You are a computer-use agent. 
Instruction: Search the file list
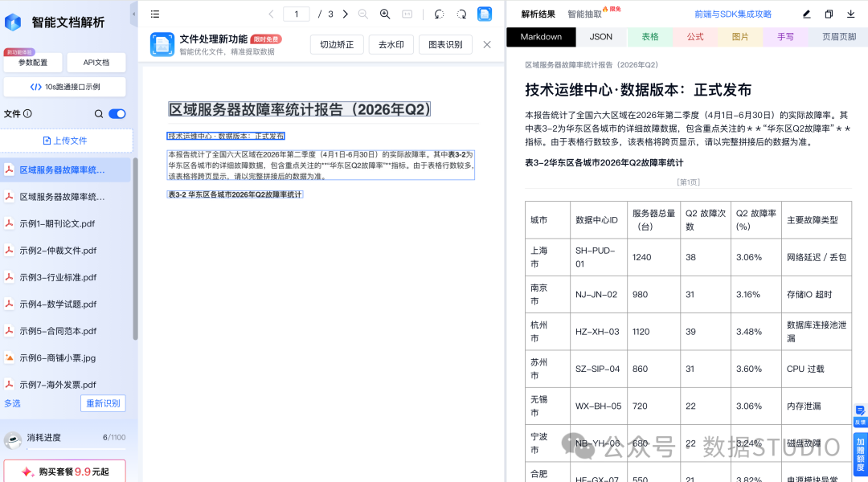coord(99,114)
